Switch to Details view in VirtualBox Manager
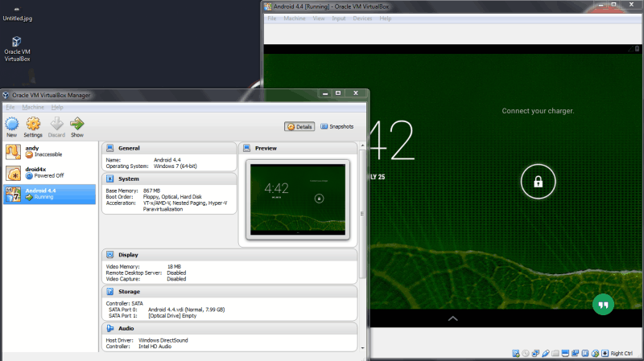 click(x=299, y=127)
